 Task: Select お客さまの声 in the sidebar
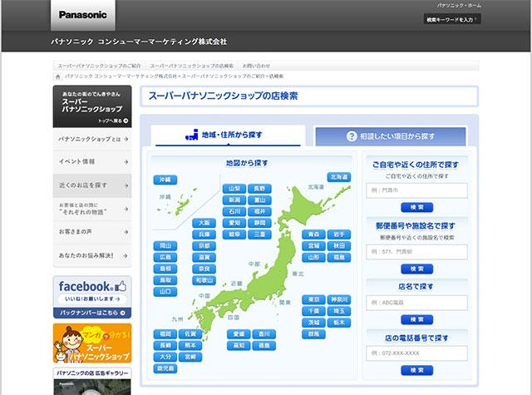(92, 232)
